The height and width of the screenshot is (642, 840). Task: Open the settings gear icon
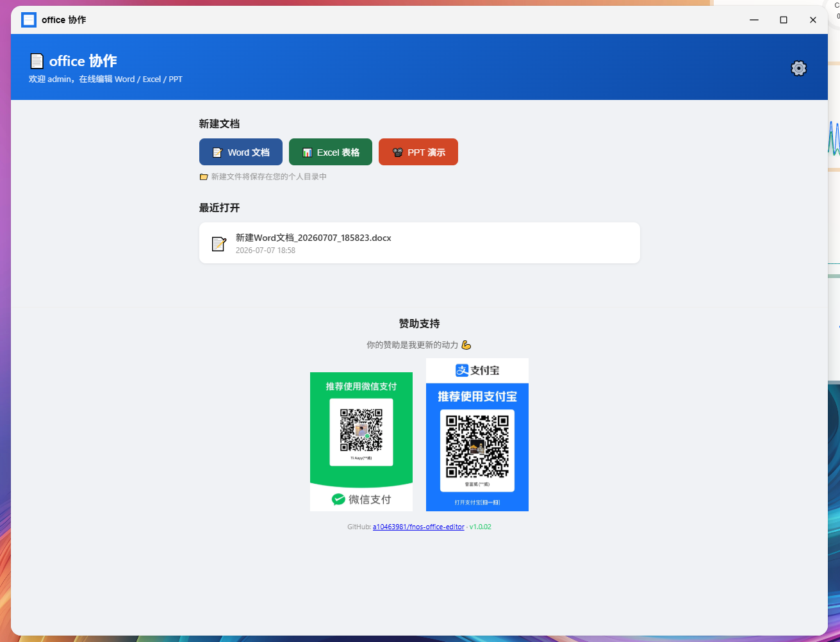[798, 68]
